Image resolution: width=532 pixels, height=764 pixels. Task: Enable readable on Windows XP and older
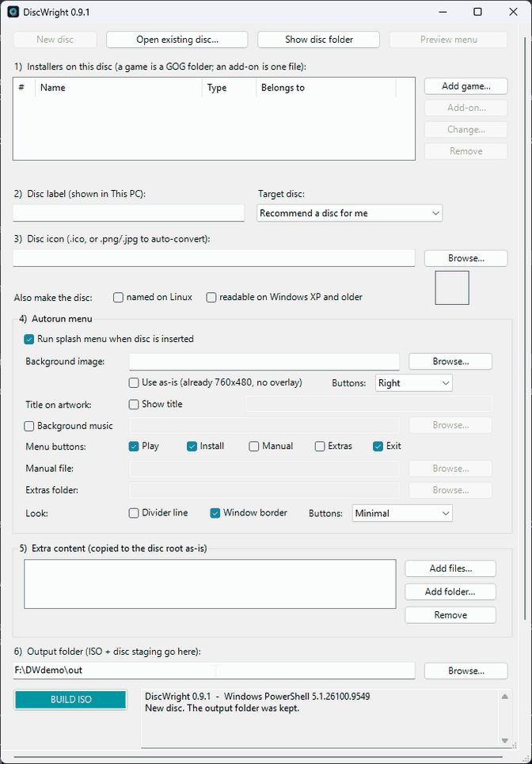(284, 297)
